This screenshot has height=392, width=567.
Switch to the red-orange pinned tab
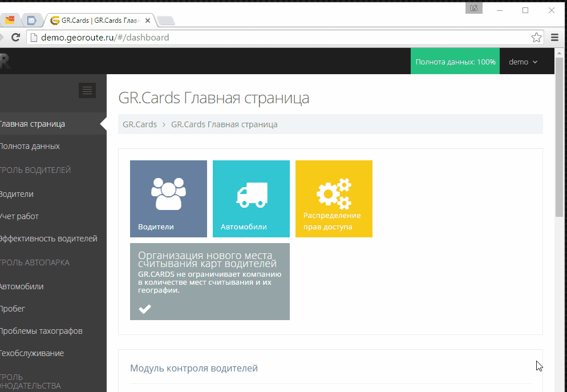10,20
